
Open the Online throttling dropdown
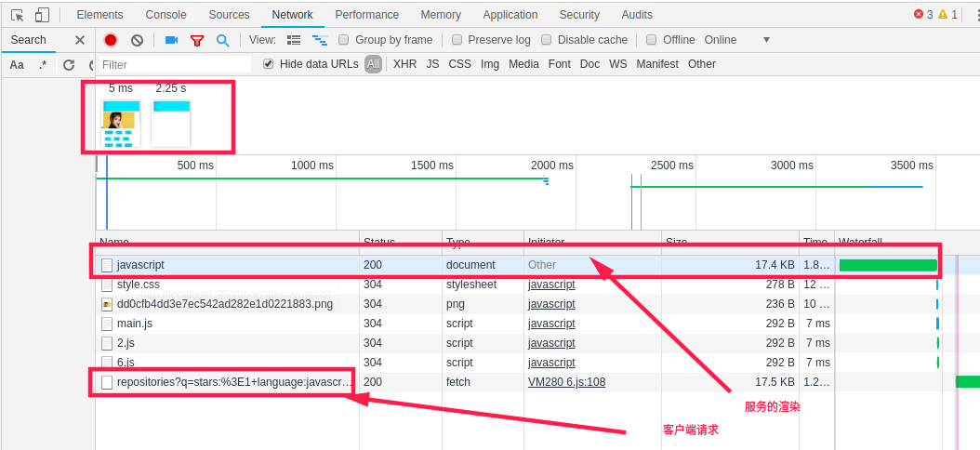(738, 40)
